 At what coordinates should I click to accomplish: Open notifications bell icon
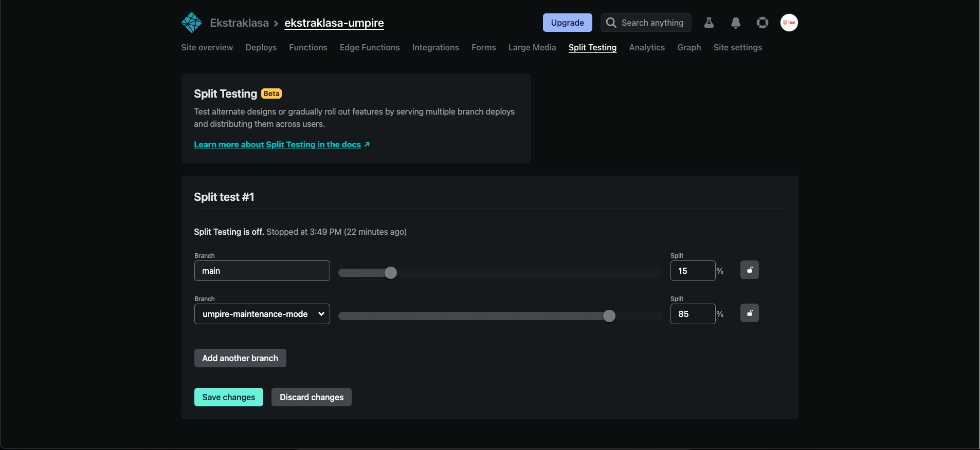point(736,23)
